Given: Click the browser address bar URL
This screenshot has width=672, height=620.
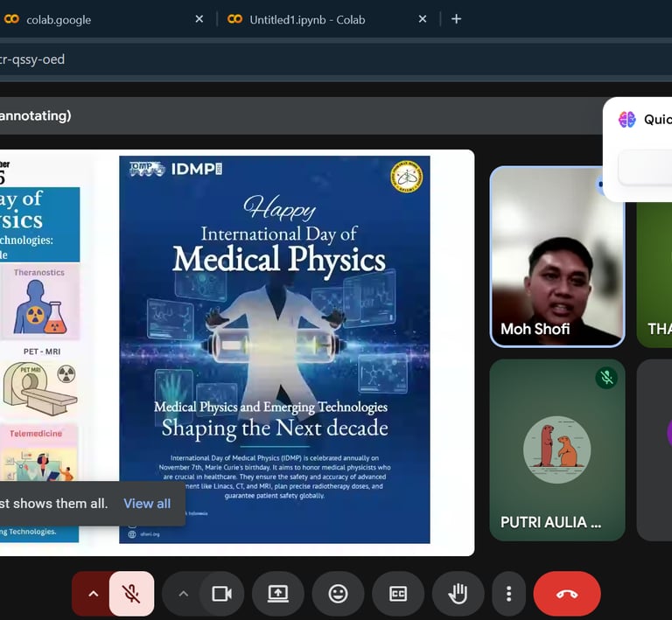Looking at the screenshot, I should pyautogui.click(x=32, y=59).
